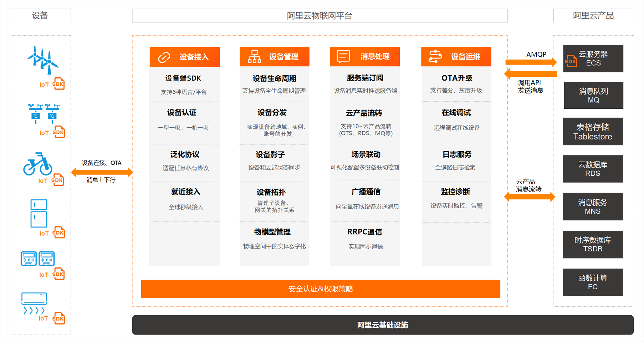The height and width of the screenshot is (342, 644).
Task: Click the 在线调试 feature
Action: coord(456,113)
